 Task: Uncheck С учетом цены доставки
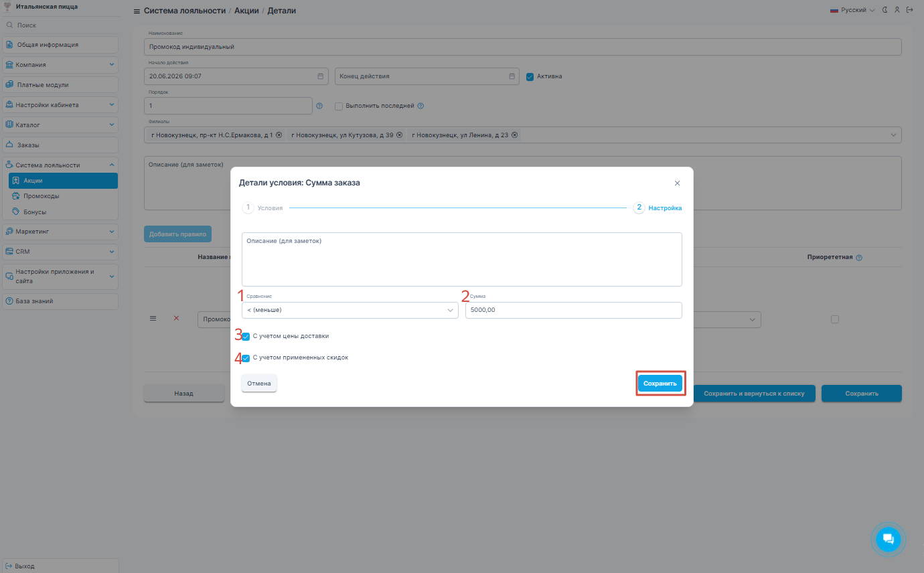pyautogui.click(x=246, y=337)
